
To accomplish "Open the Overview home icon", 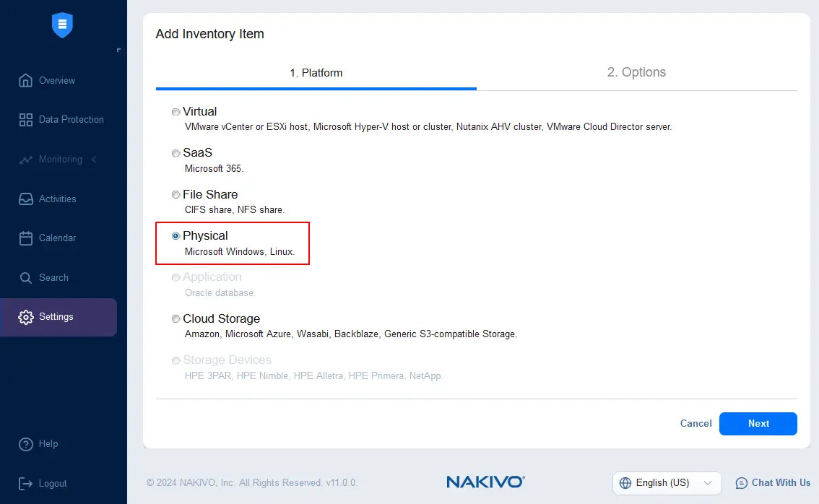I will [x=26, y=80].
